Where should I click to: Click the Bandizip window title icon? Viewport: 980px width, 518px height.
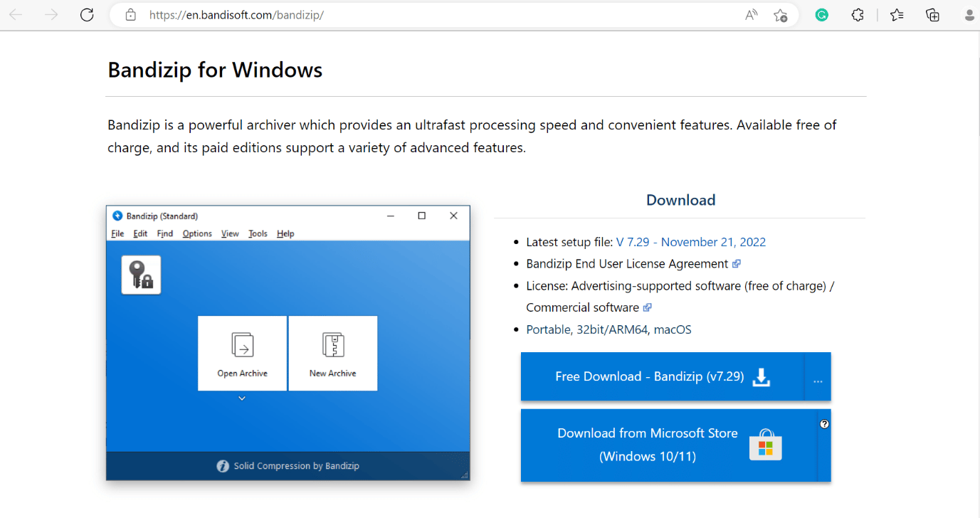tap(117, 216)
